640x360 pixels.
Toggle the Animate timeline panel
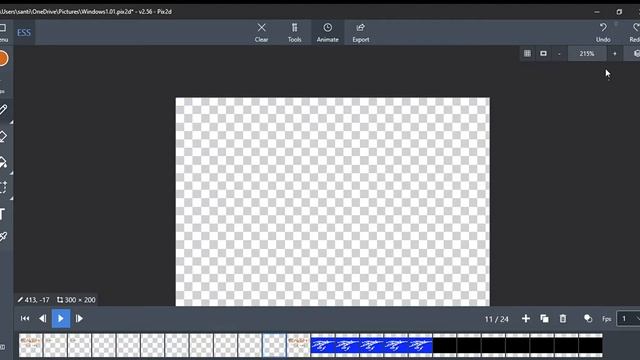point(327,33)
